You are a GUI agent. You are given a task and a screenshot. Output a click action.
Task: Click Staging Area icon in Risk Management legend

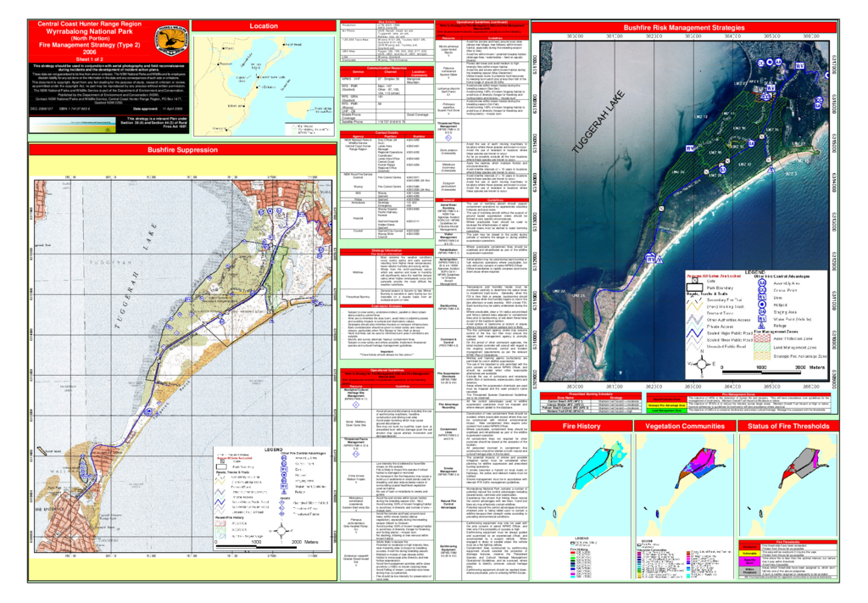pos(762,312)
